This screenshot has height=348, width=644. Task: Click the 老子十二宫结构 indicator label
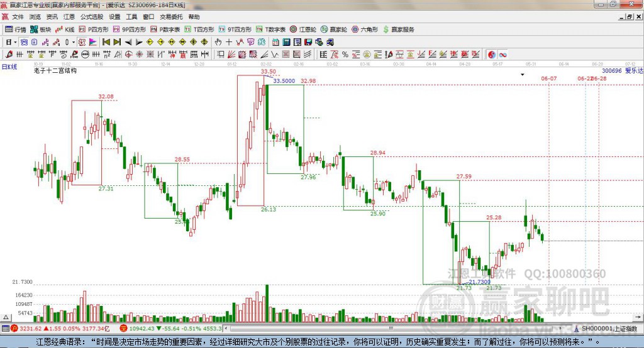[55, 70]
